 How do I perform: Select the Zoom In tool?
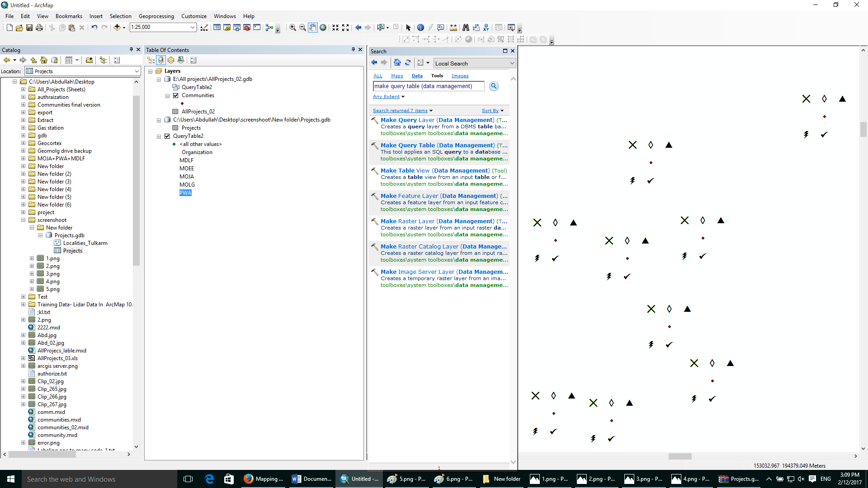292,28
